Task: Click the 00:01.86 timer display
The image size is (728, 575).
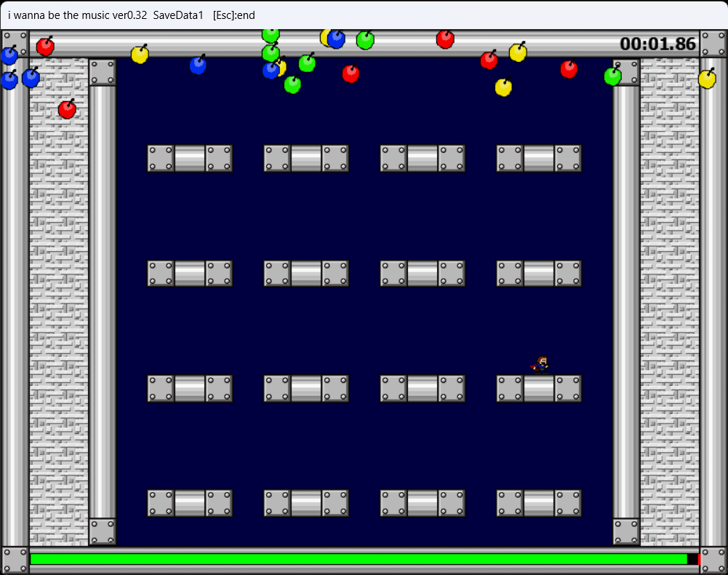Action: 658,44
